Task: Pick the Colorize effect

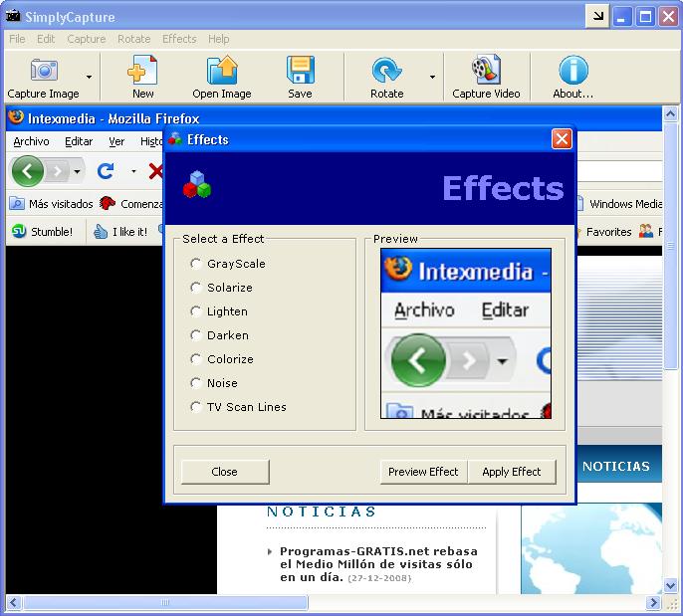Action: pyautogui.click(x=196, y=359)
